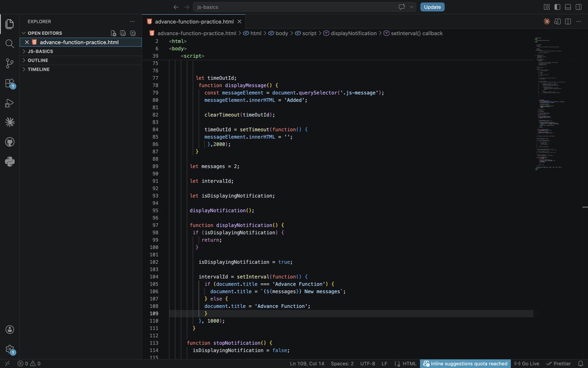Open the Source Control view
Image resolution: width=588 pixels, height=368 pixels.
coord(9,63)
